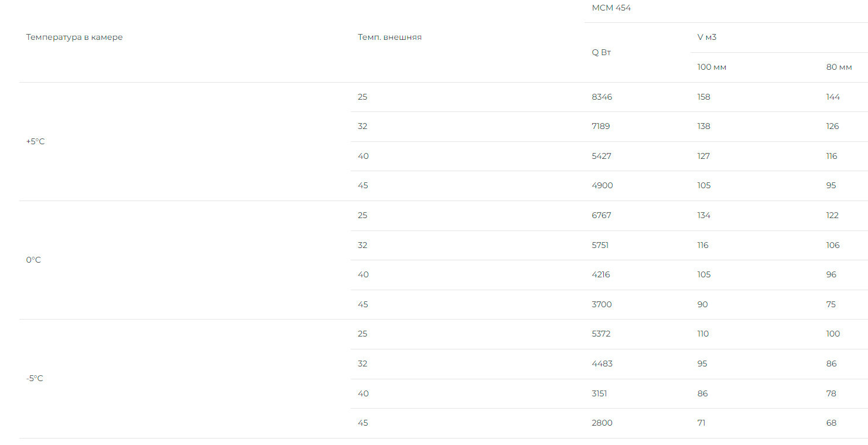The width and height of the screenshot is (868, 445).
Task: Click the "Температура в камере" column header
Action: pyautogui.click(x=74, y=38)
